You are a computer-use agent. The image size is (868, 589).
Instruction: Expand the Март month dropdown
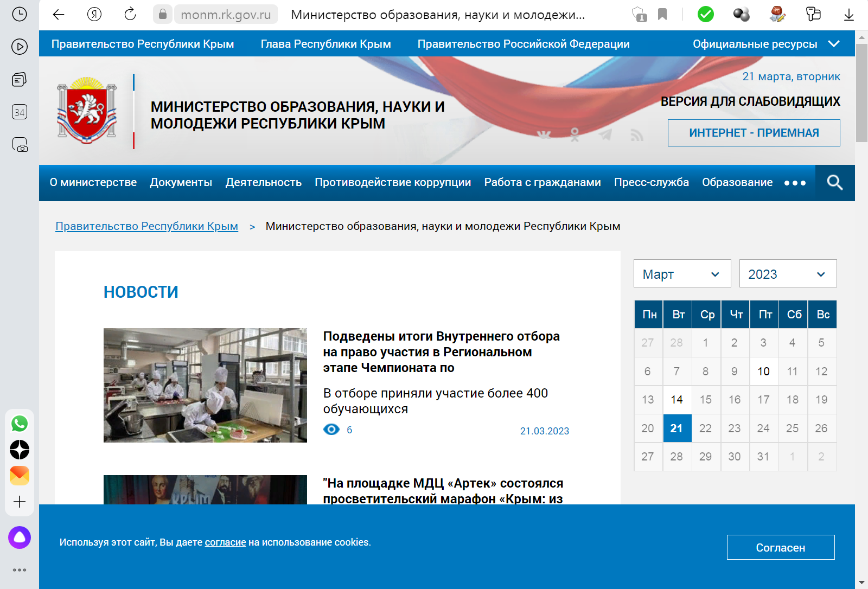point(682,274)
